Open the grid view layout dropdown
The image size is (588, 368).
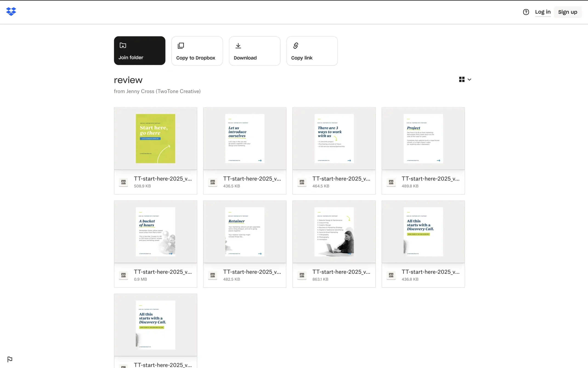(465, 79)
